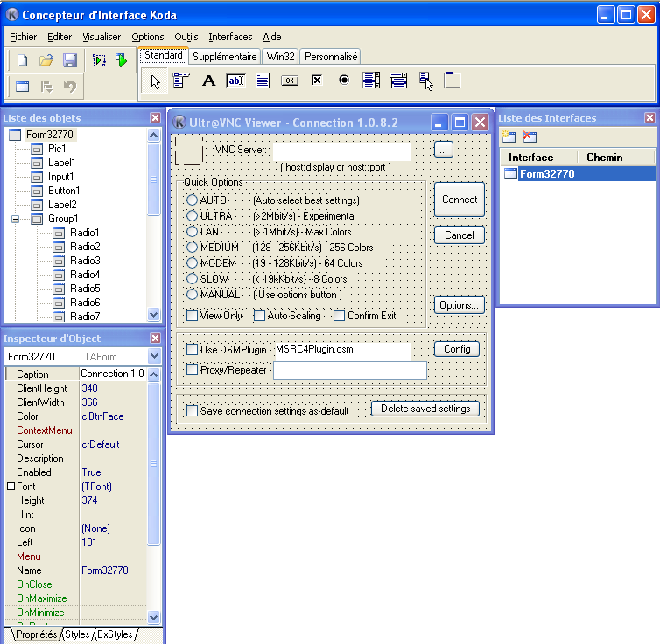Select the List box component tool
Image resolution: width=660 pixels, height=644 pixels.
(371, 80)
